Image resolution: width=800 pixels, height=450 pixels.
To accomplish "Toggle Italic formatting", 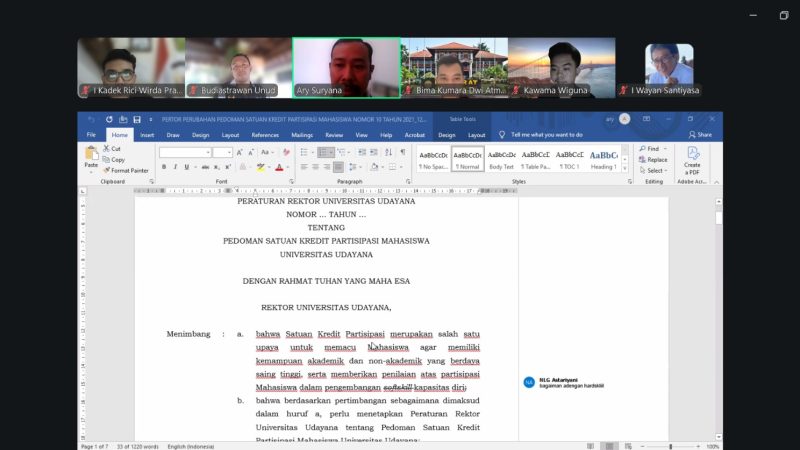I will (175, 167).
